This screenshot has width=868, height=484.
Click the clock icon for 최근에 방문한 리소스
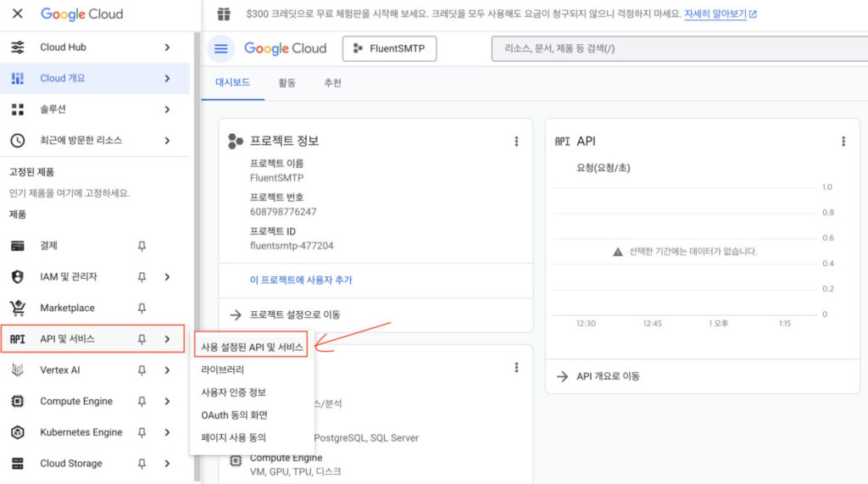click(18, 140)
